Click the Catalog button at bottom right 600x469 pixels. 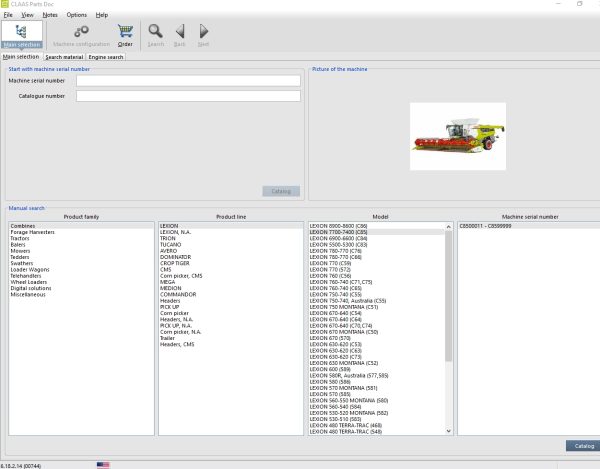(584, 446)
